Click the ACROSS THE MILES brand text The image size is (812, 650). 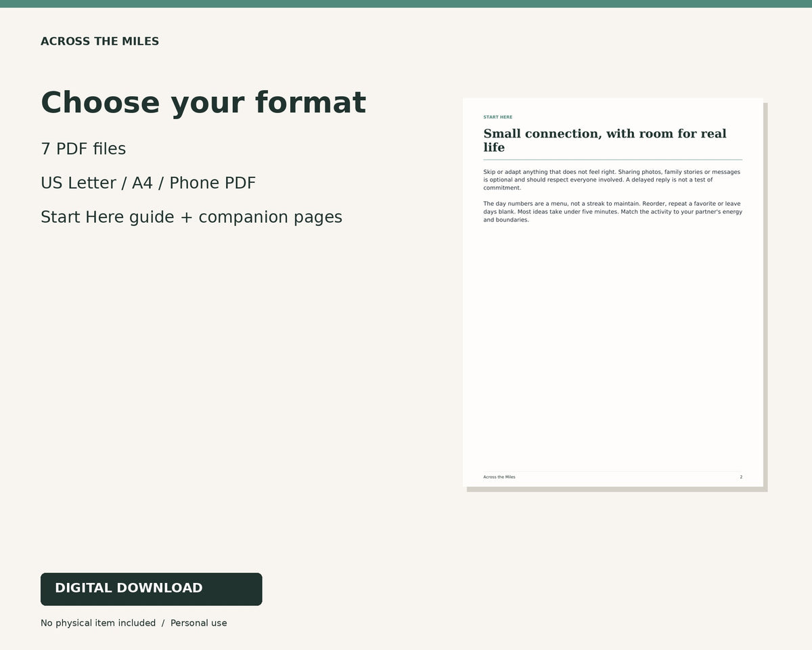tap(99, 41)
